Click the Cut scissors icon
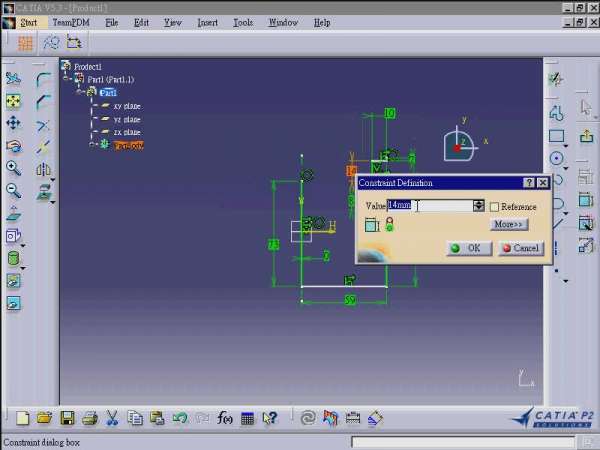The image size is (600, 450). 112,418
